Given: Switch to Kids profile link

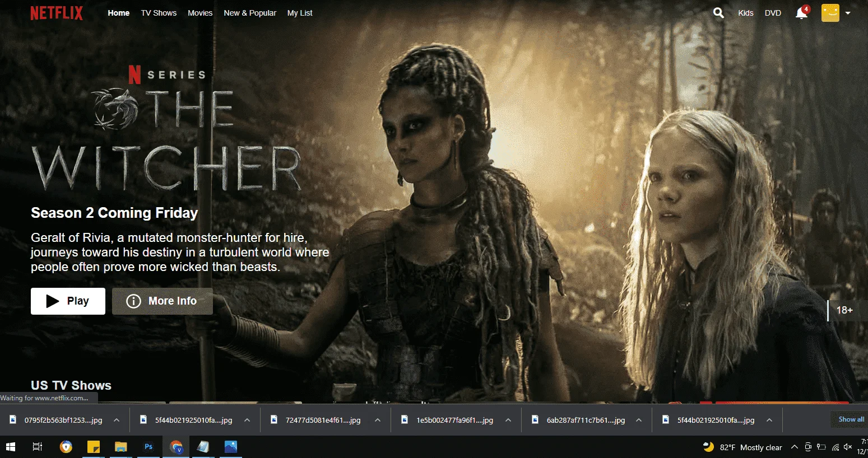Looking at the screenshot, I should pyautogui.click(x=746, y=13).
